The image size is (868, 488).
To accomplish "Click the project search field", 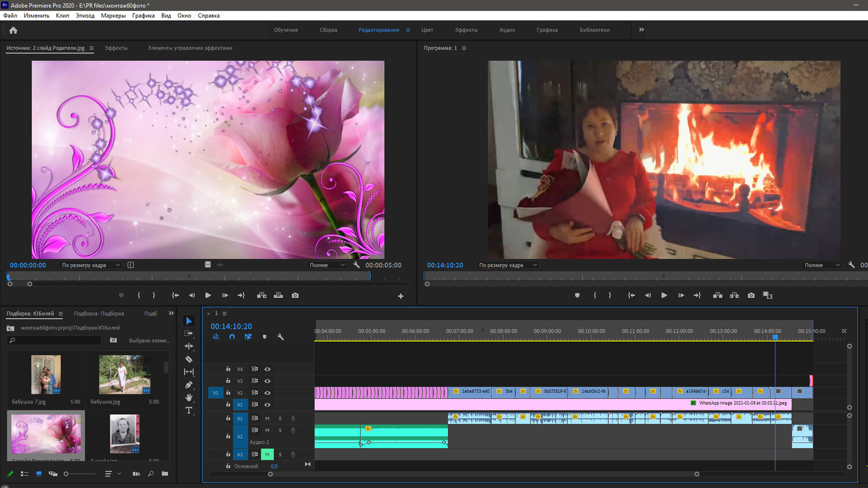I will [x=54, y=341].
